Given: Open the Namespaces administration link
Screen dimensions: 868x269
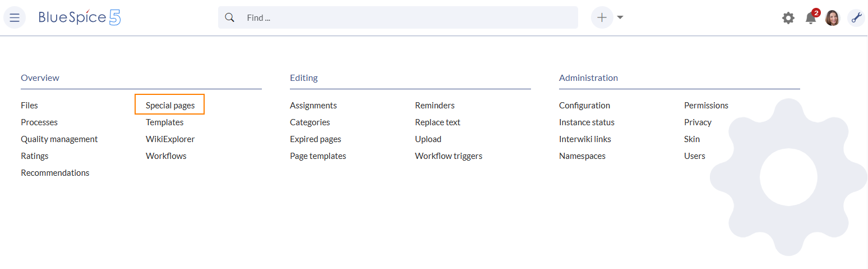Looking at the screenshot, I should [582, 156].
